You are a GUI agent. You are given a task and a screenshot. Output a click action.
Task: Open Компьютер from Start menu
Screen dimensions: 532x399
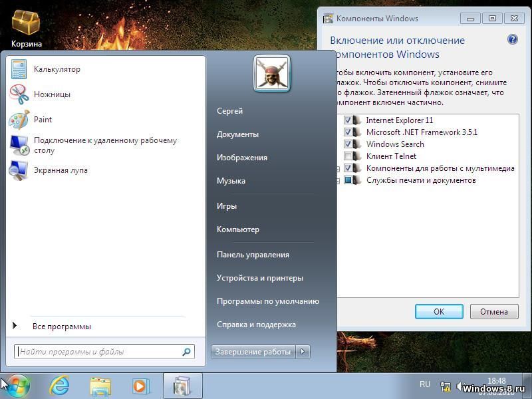pyautogui.click(x=238, y=229)
